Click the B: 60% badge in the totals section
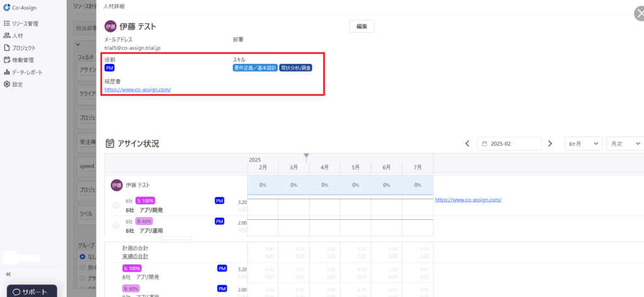 [x=131, y=288]
